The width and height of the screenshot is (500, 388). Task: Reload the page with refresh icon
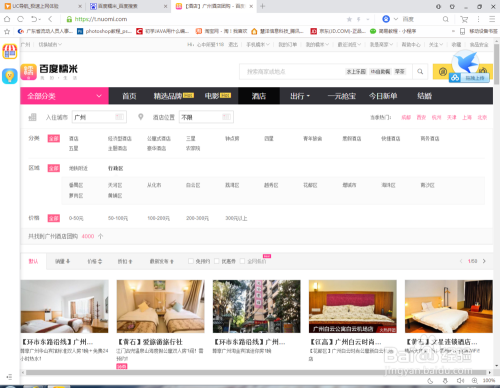[21, 19]
